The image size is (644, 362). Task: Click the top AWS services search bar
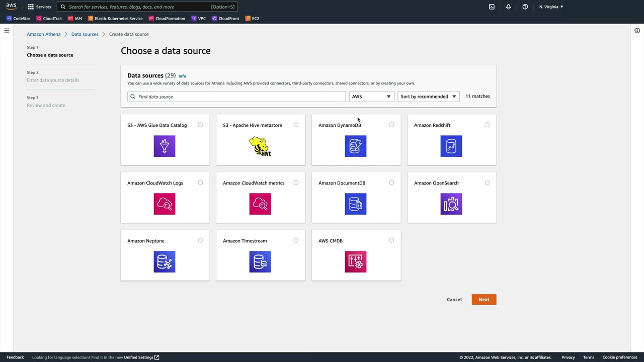pos(147,7)
